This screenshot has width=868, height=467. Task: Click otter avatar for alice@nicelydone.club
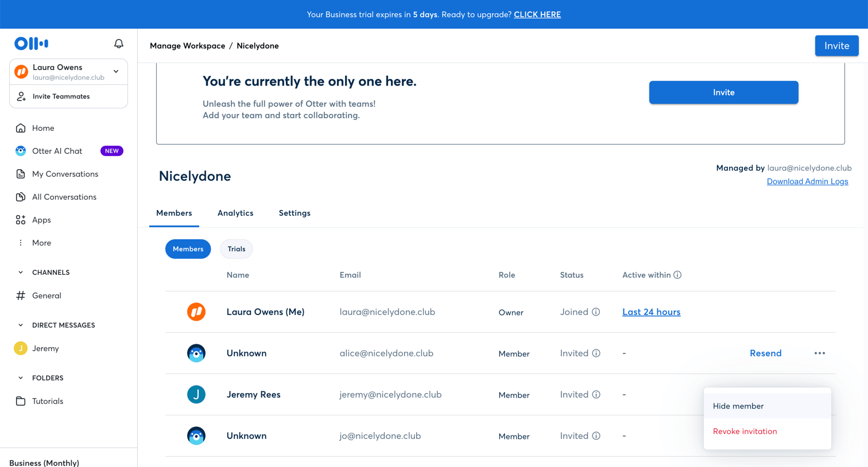click(x=196, y=353)
